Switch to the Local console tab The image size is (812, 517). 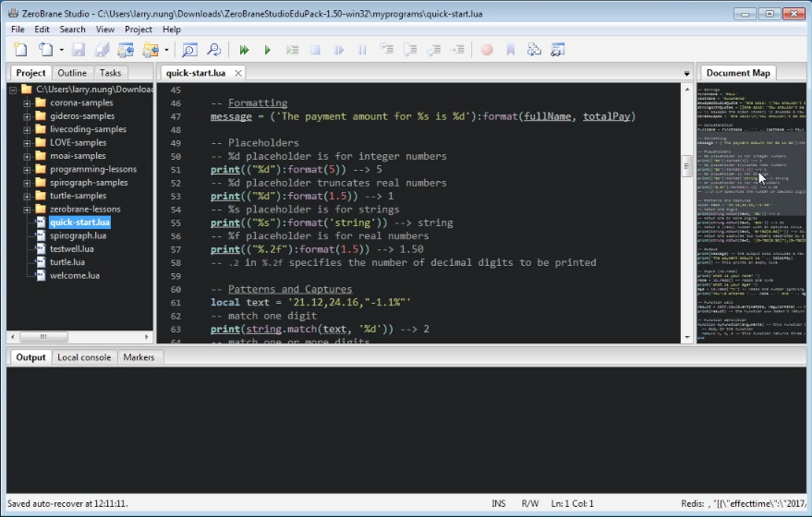click(x=84, y=357)
